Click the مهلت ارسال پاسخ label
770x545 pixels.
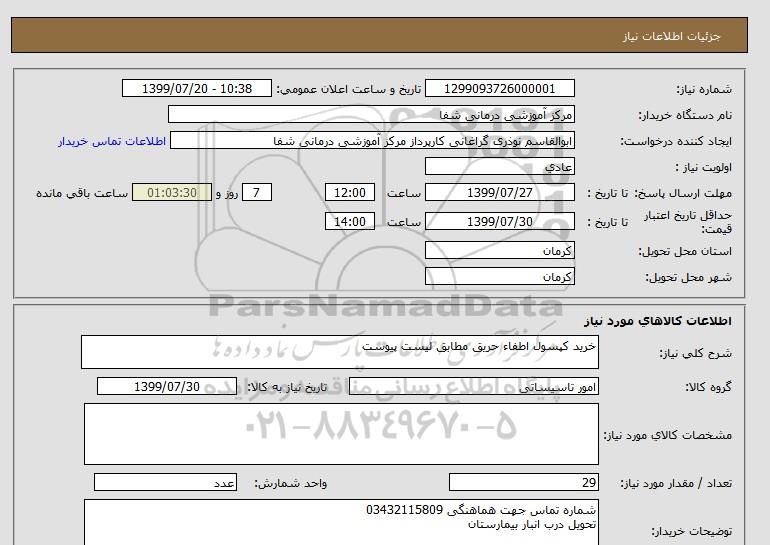tap(682, 193)
